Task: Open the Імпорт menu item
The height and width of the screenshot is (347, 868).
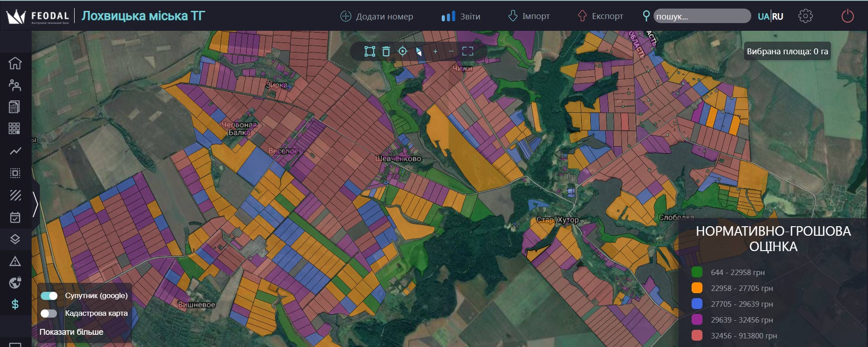Action: [529, 17]
